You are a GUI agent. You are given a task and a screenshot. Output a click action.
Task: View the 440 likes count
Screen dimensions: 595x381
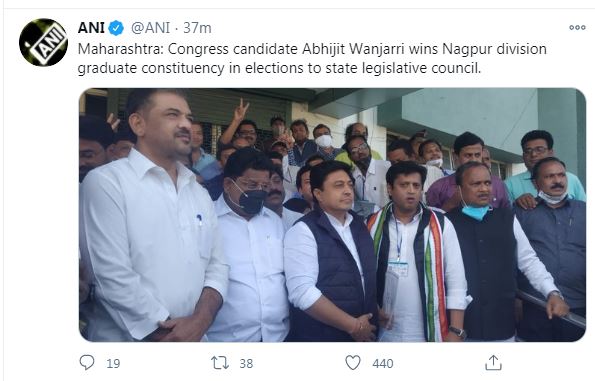tap(383, 364)
